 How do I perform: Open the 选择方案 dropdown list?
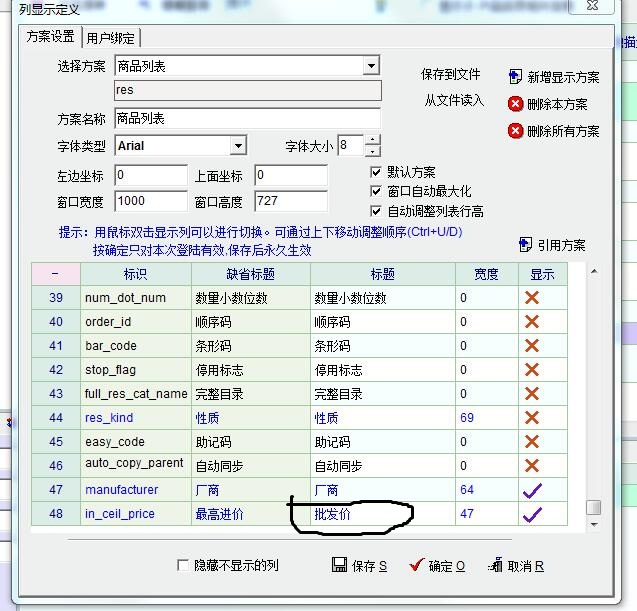tap(371, 66)
